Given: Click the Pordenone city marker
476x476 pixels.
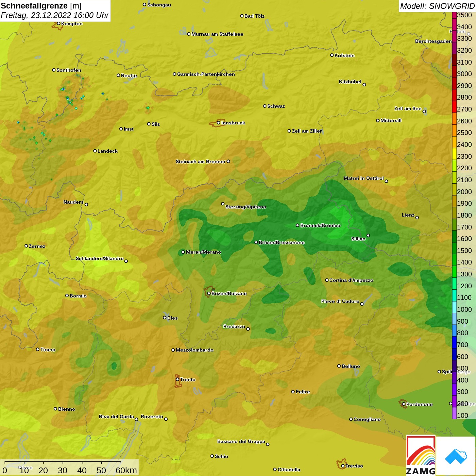Looking at the screenshot, I should (x=404, y=404).
